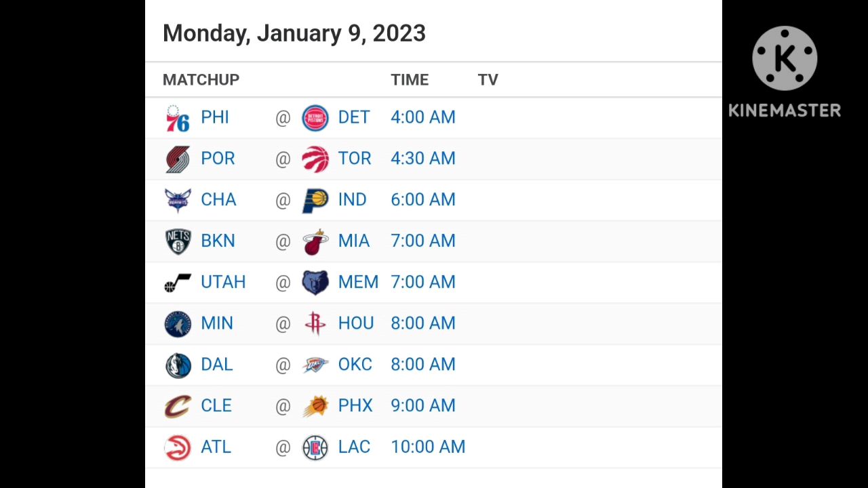Open the UTAH team link
This screenshot has height=488, width=868.
(x=223, y=283)
